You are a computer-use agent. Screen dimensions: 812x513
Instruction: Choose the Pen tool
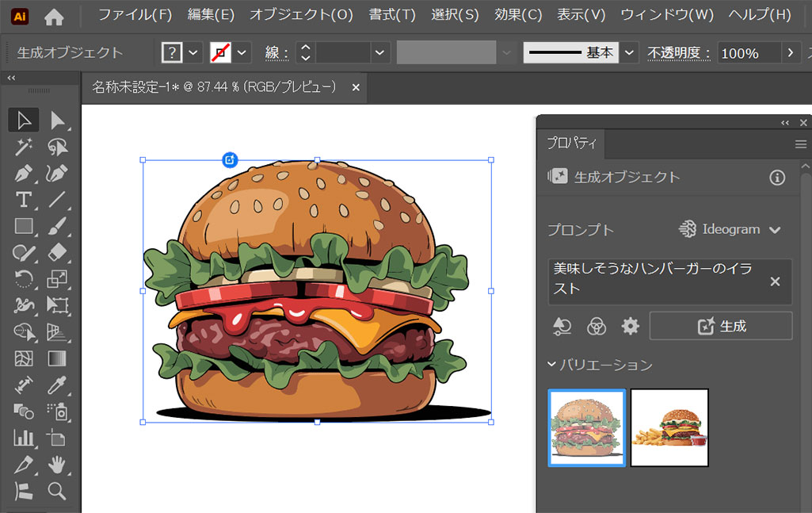[24, 173]
